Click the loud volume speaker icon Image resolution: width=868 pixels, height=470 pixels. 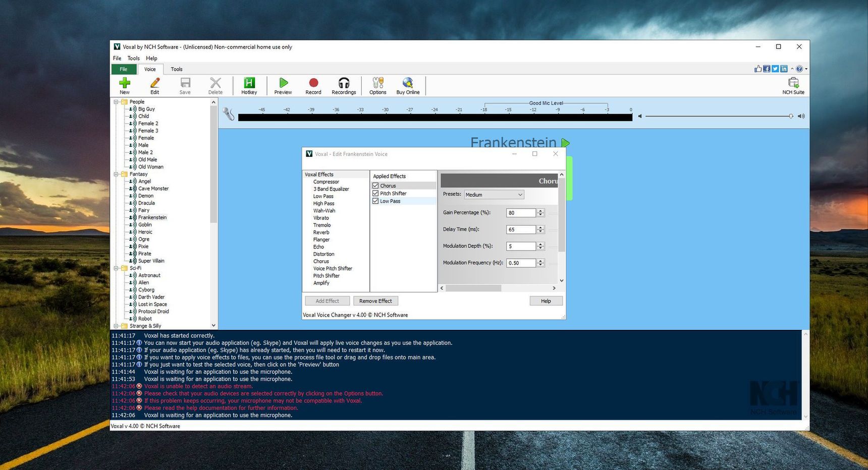pos(801,116)
